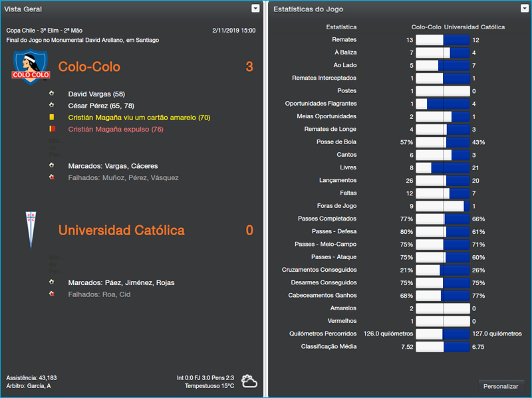Click scored penalty icon beside Marcados: Páez, Jiménez, Rojas

(x=51, y=282)
